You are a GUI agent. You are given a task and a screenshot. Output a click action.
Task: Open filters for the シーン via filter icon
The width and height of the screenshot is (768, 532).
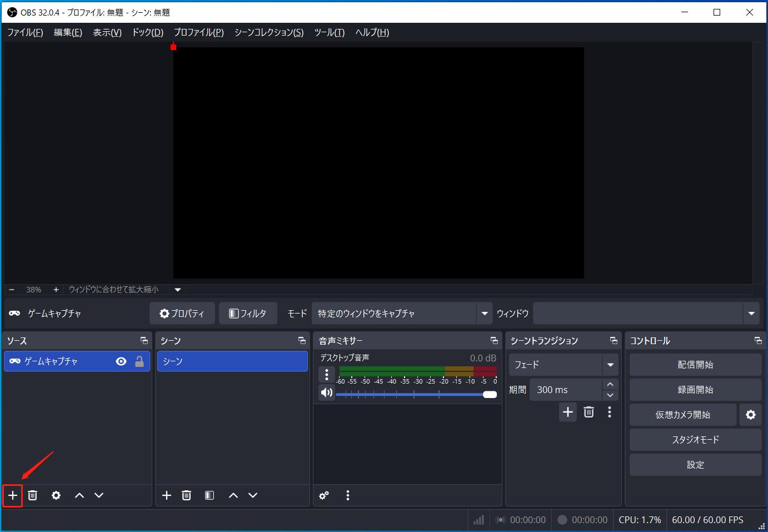tap(209, 495)
